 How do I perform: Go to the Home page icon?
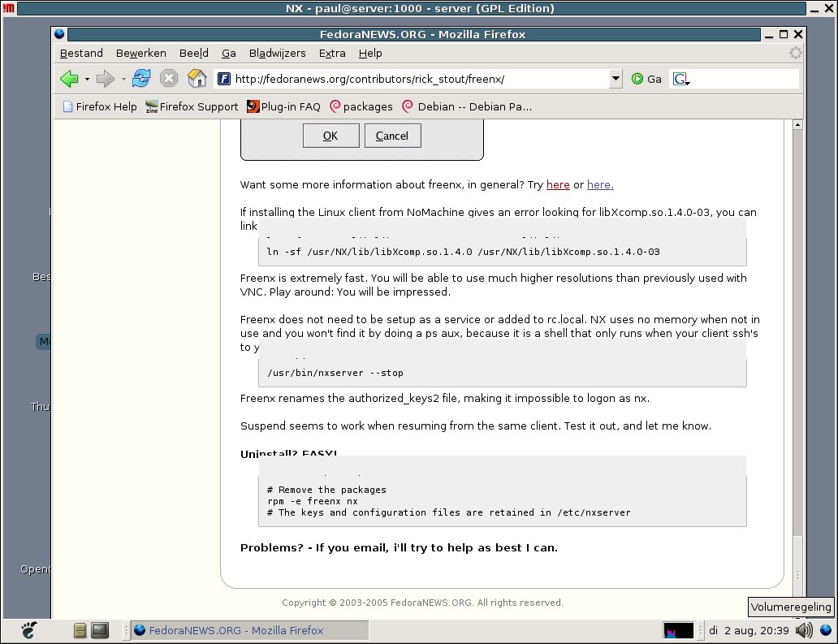[x=197, y=79]
